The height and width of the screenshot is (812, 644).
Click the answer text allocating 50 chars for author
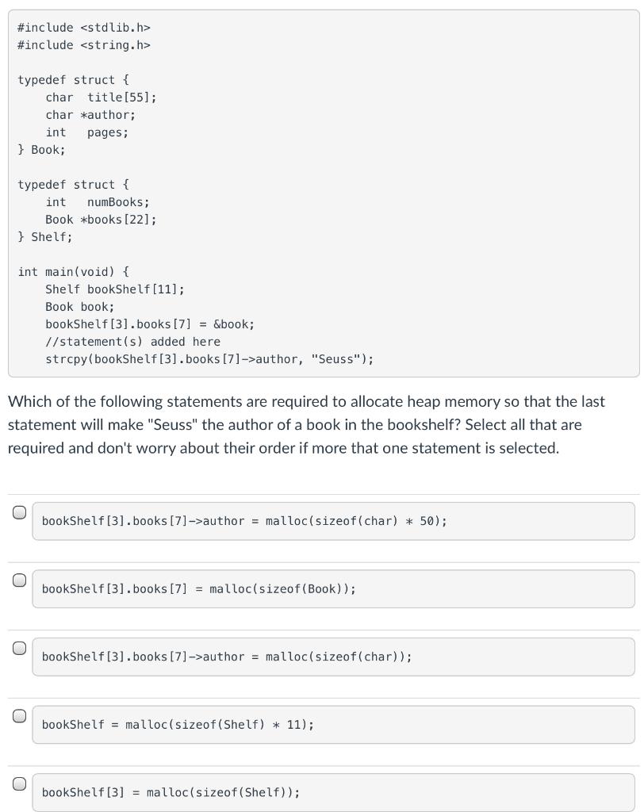click(x=244, y=521)
